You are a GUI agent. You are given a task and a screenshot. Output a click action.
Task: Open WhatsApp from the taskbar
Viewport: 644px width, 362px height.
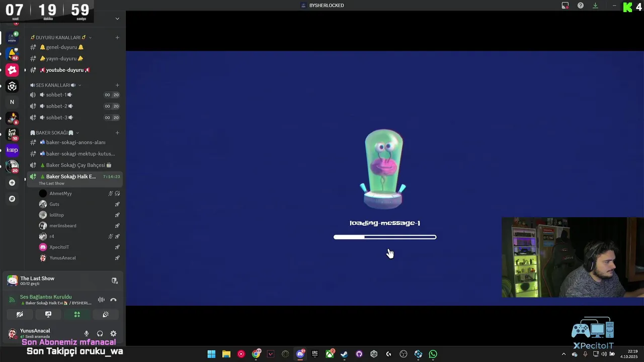click(433, 354)
